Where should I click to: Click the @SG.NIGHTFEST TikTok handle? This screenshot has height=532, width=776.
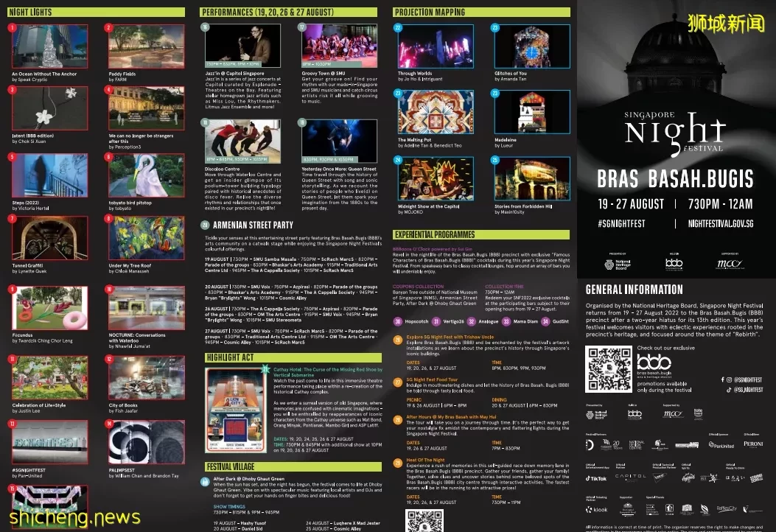[x=748, y=390]
